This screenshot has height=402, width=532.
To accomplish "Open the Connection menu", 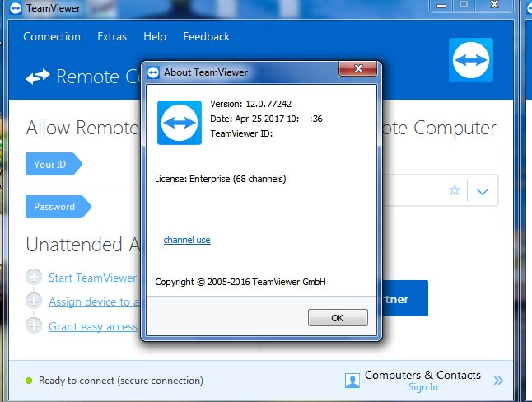I will [x=52, y=37].
